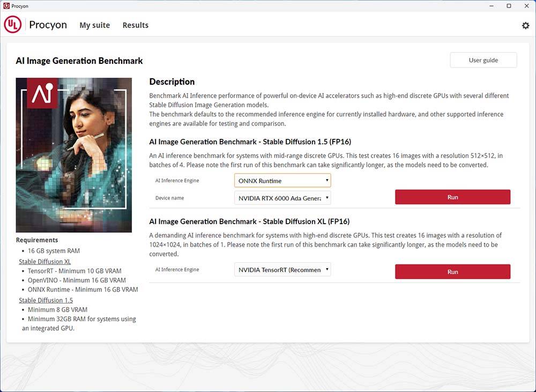Close the Procyon window

(526, 6)
